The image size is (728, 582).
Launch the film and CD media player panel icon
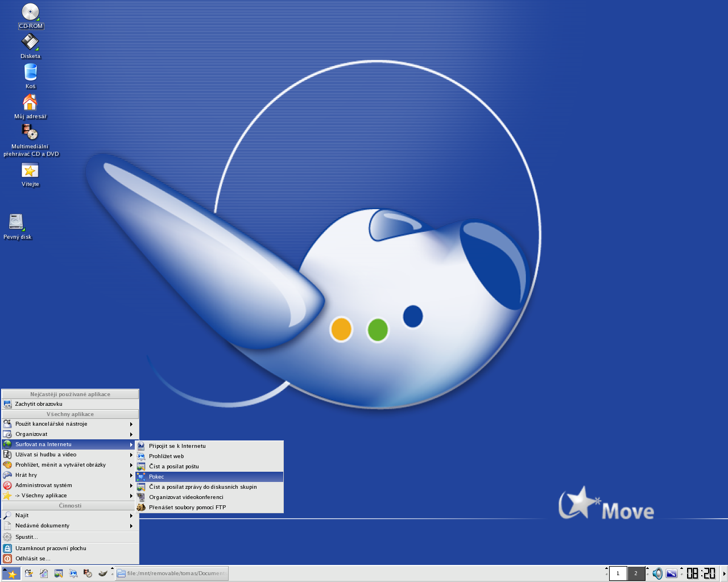(88, 573)
